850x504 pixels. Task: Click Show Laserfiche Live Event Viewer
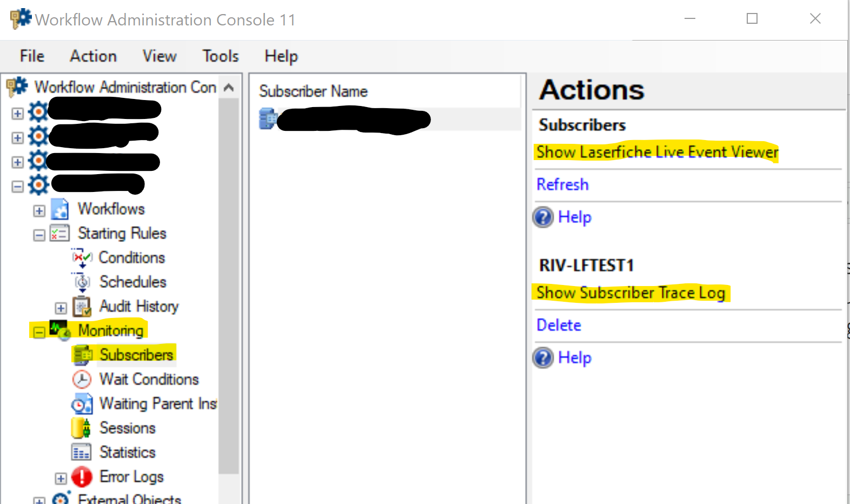(x=657, y=152)
